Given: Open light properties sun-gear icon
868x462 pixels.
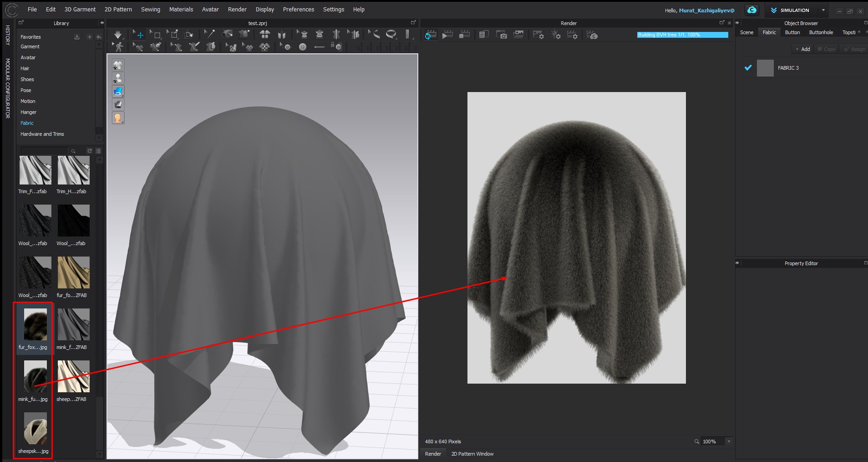Looking at the screenshot, I should [x=555, y=35].
